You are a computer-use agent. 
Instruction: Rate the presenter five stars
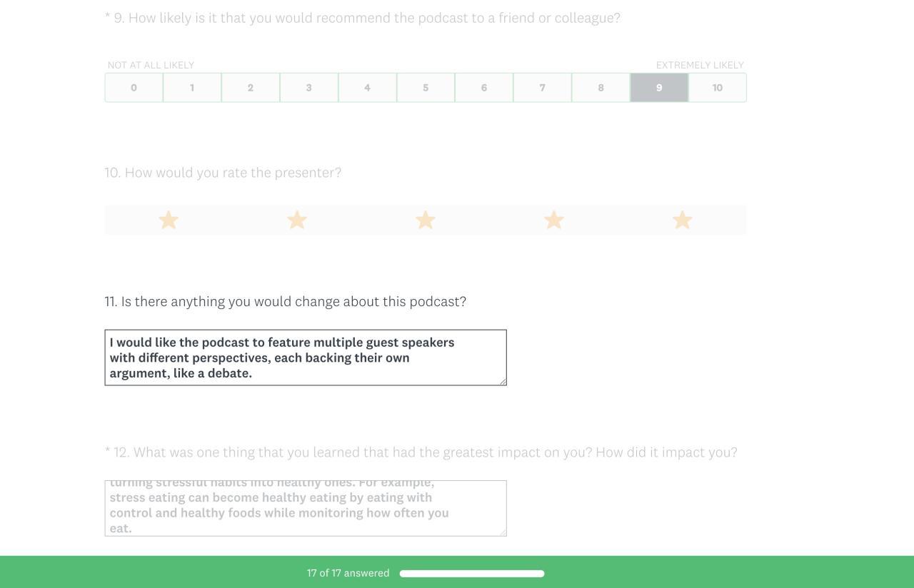tap(683, 220)
